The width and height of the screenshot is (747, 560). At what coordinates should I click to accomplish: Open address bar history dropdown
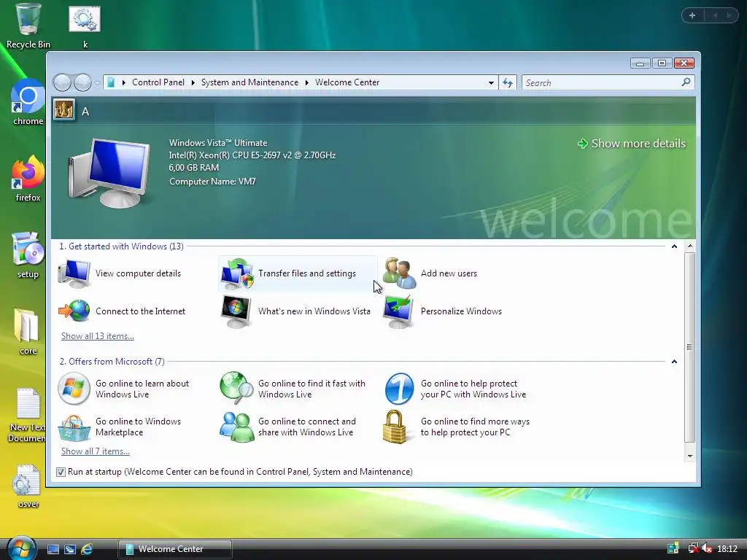491,83
